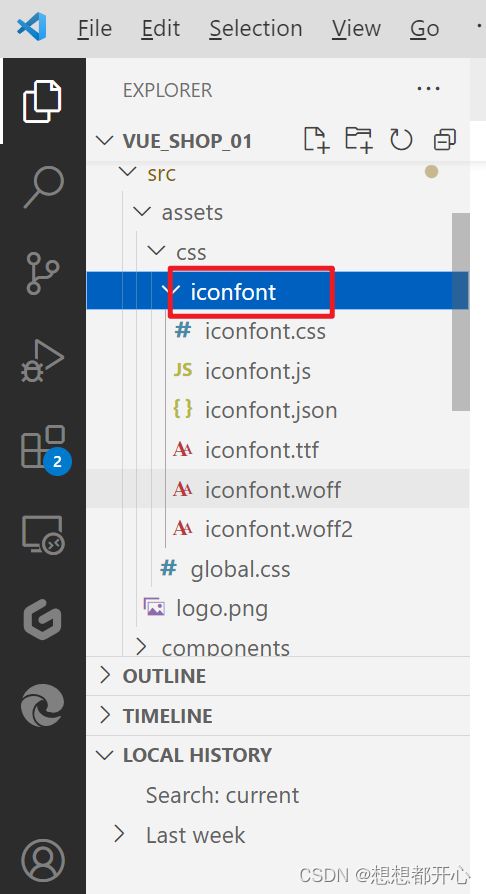Open the Search view in activity bar

[x=43, y=188]
